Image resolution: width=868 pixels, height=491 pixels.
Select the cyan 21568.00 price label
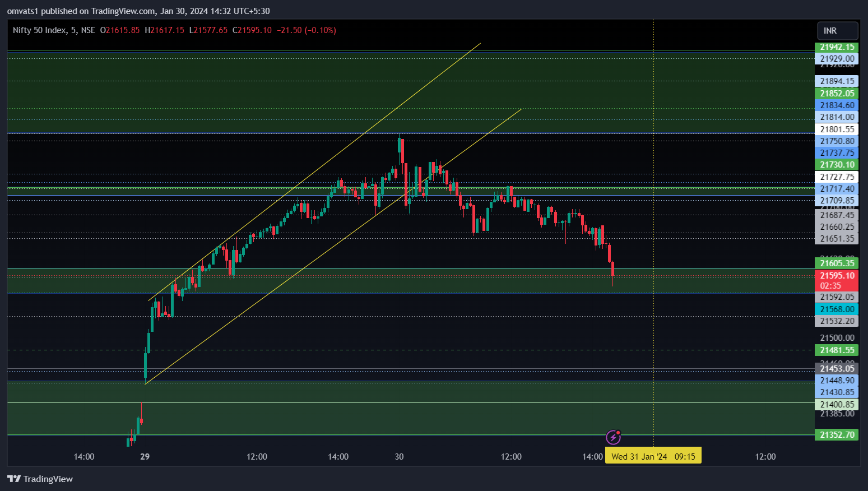click(836, 309)
